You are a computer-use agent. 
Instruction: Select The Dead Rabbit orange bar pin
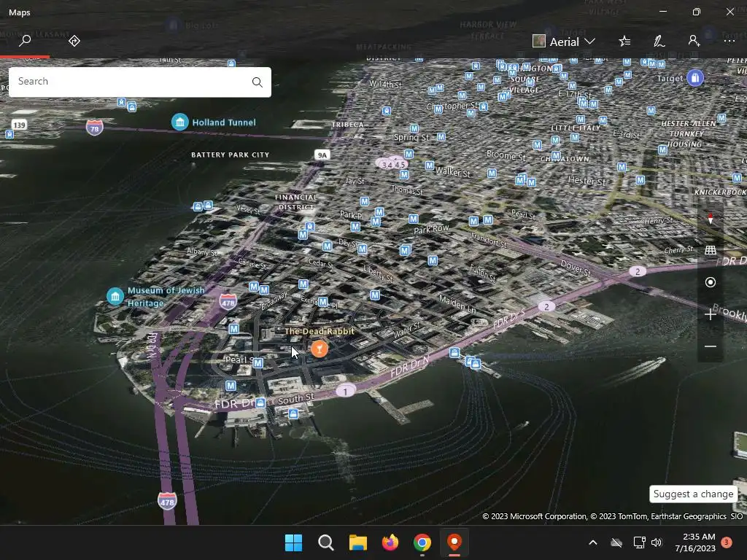[320, 349]
